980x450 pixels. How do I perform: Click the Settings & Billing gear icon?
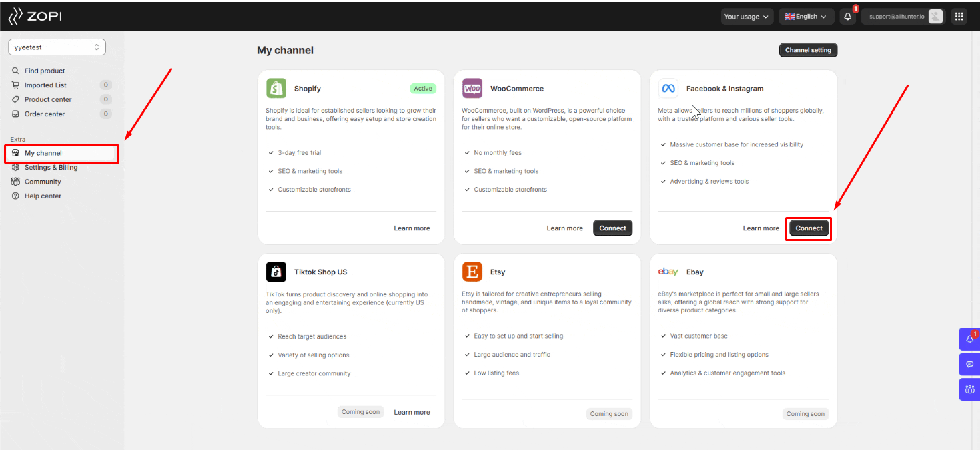[15, 168]
